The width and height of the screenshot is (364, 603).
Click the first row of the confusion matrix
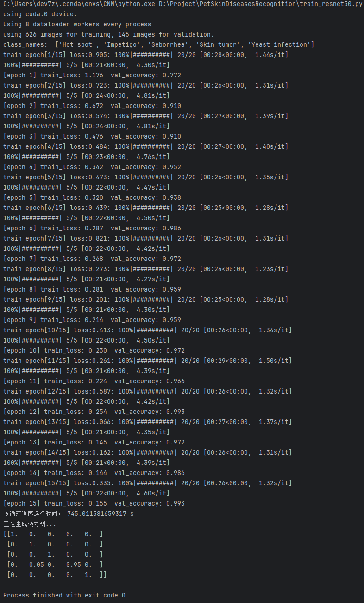pyautogui.click(x=53, y=534)
